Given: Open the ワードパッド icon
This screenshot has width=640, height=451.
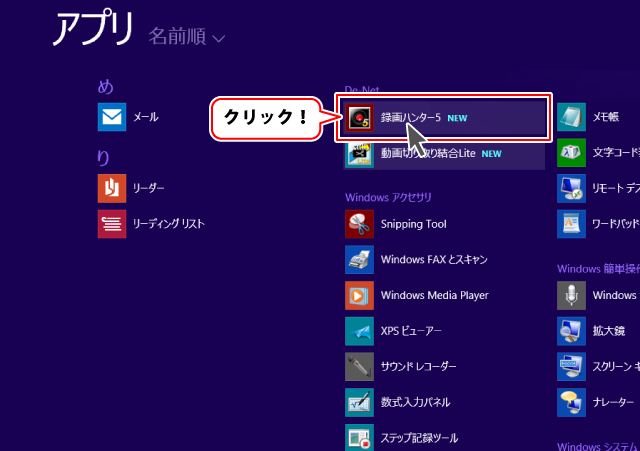Looking at the screenshot, I should (571, 224).
